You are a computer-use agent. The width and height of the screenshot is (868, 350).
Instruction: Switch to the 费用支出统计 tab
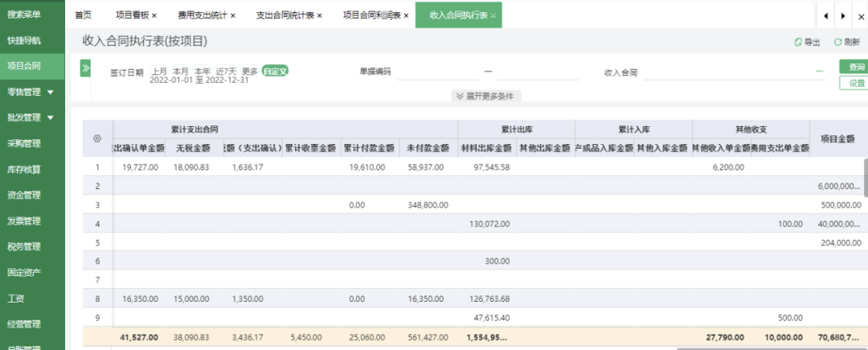coord(203,15)
